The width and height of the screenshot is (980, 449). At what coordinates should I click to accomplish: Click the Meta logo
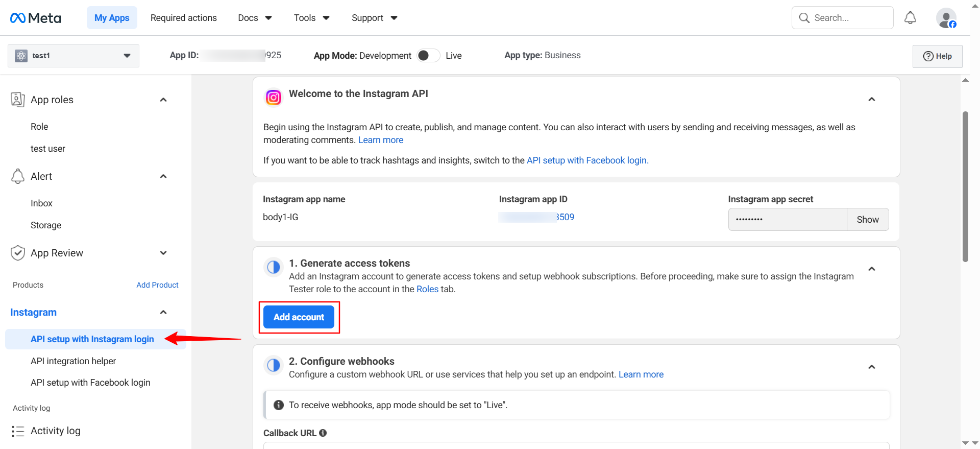pos(36,18)
